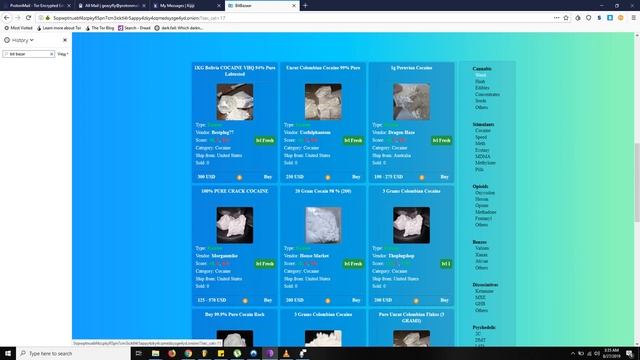640x360 pixels.
Task: Open the Tor onion button in toolbar
Action: tap(578, 18)
